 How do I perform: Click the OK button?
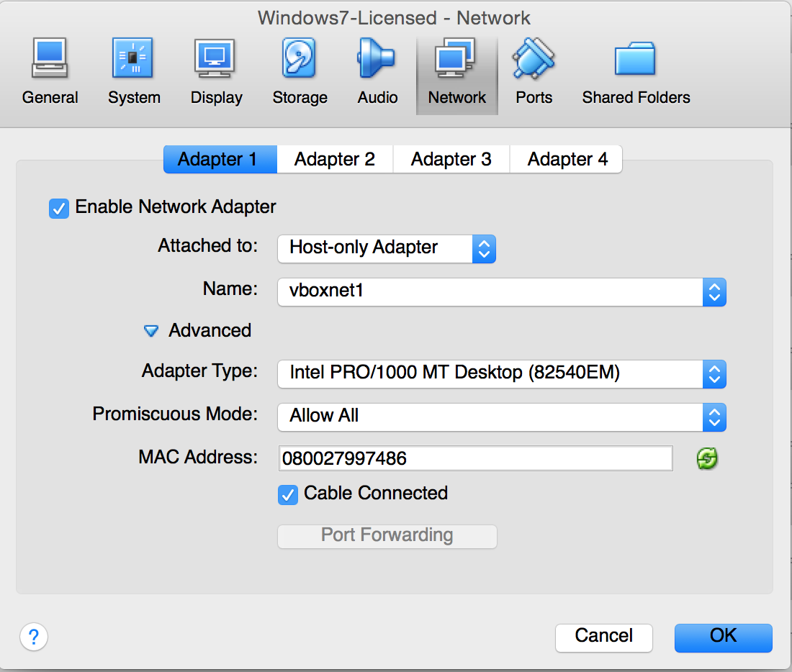pos(723,637)
